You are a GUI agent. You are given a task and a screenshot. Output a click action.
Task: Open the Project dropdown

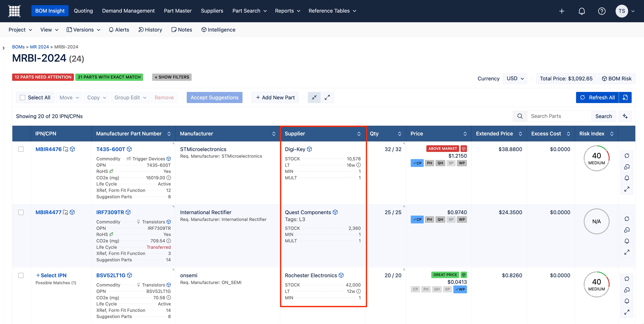pyautogui.click(x=20, y=30)
